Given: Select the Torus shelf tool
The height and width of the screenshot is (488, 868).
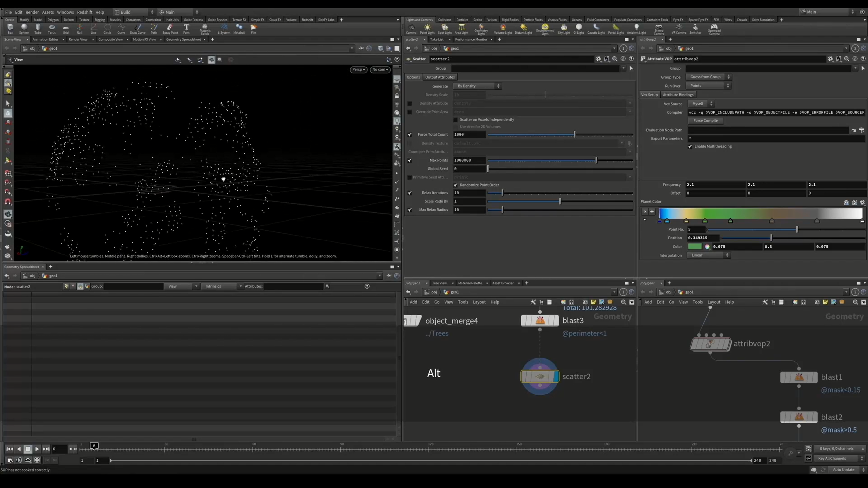Looking at the screenshot, I should pyautogui.click(x=51, y=29).
